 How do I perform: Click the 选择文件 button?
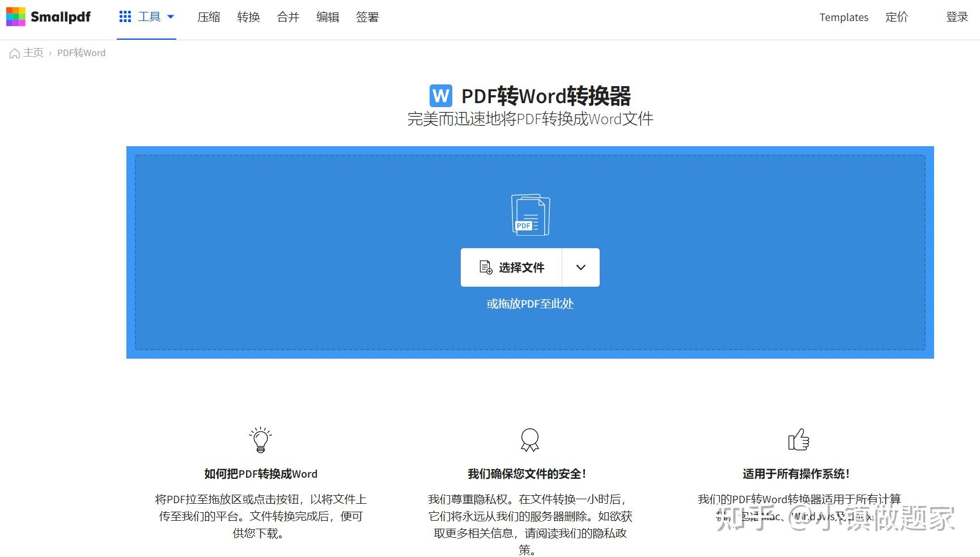pyautogui.click(x=511, y=267)
